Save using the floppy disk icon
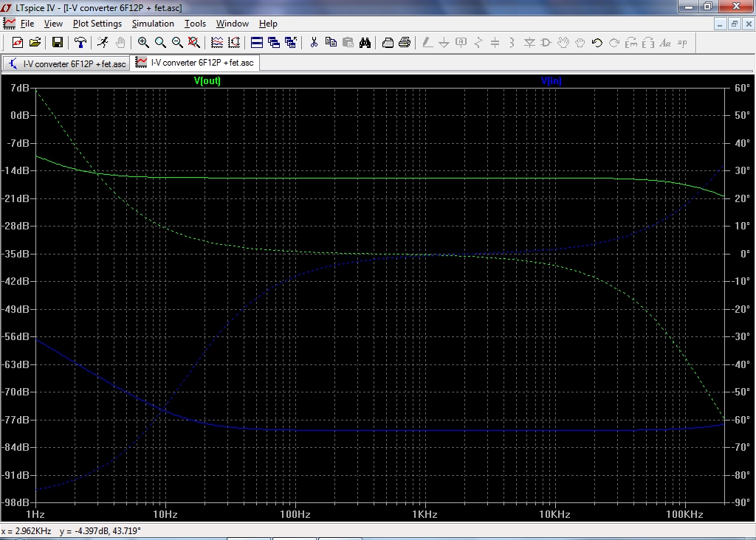The width and height of the screenshot is (756, 540). (x=58, y=43)
